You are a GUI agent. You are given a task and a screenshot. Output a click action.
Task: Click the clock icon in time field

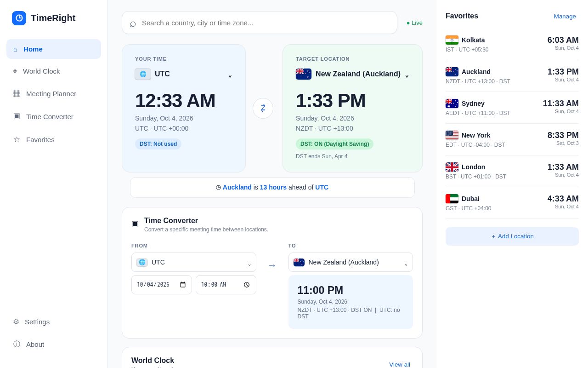click(x=247, y=285)
